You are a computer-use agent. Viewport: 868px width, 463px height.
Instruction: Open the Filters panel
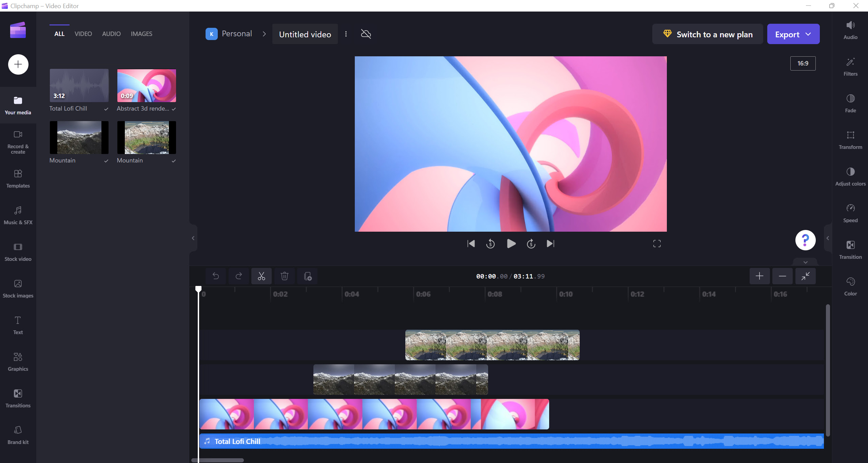[x=850, y=66]
